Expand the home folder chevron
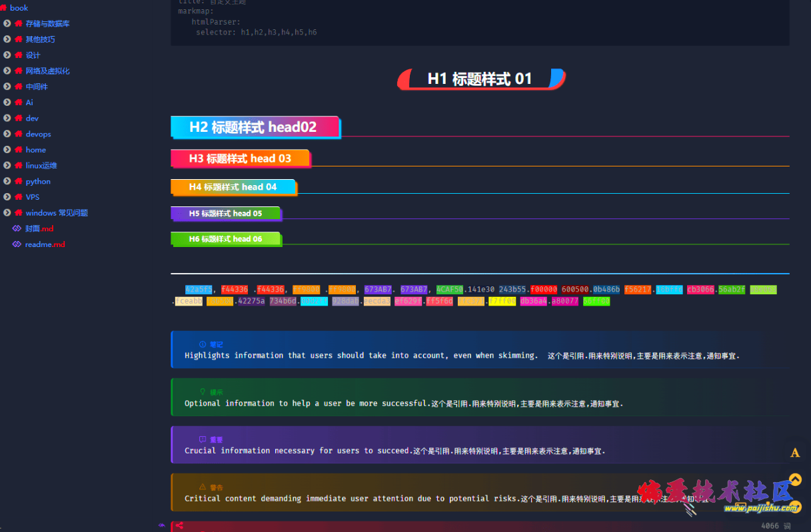The width and height of the screenshot is (811, 532). tap(7, 150)
